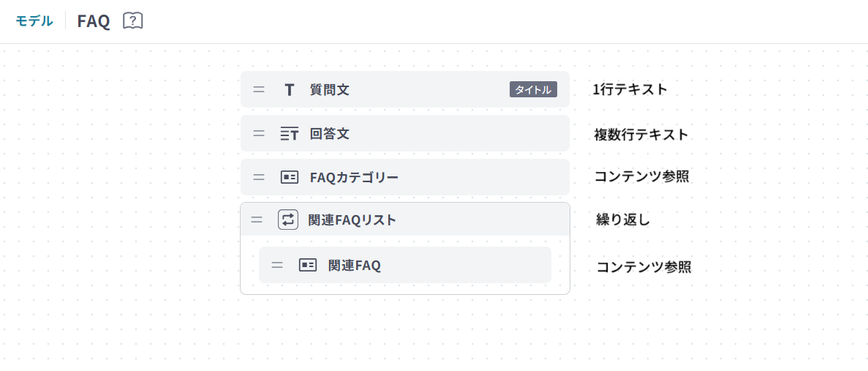Click the multi-line text icon for 回答文
The width and height of the screenshot is (868, 371).
[290, 134]
